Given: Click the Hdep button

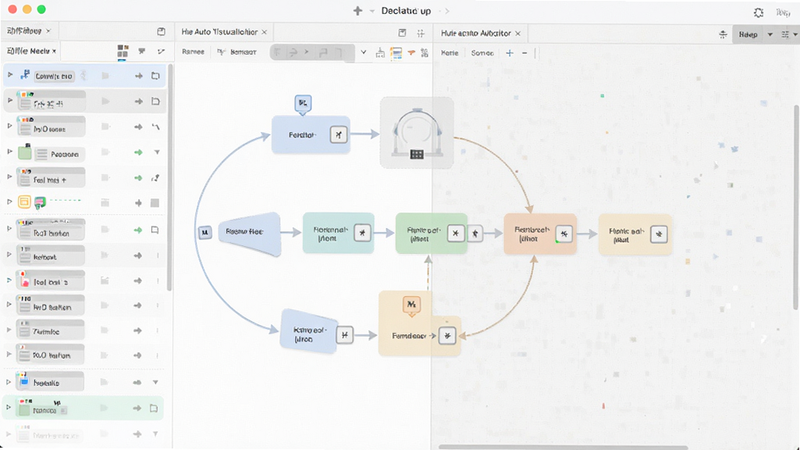Looking at the screenshot, I should [x=748, y=35].
